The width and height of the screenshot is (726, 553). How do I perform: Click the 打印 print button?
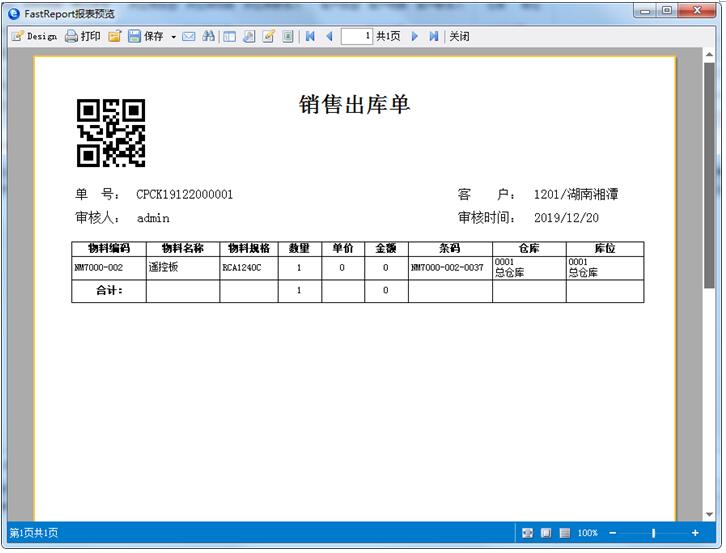click(83, 36)
